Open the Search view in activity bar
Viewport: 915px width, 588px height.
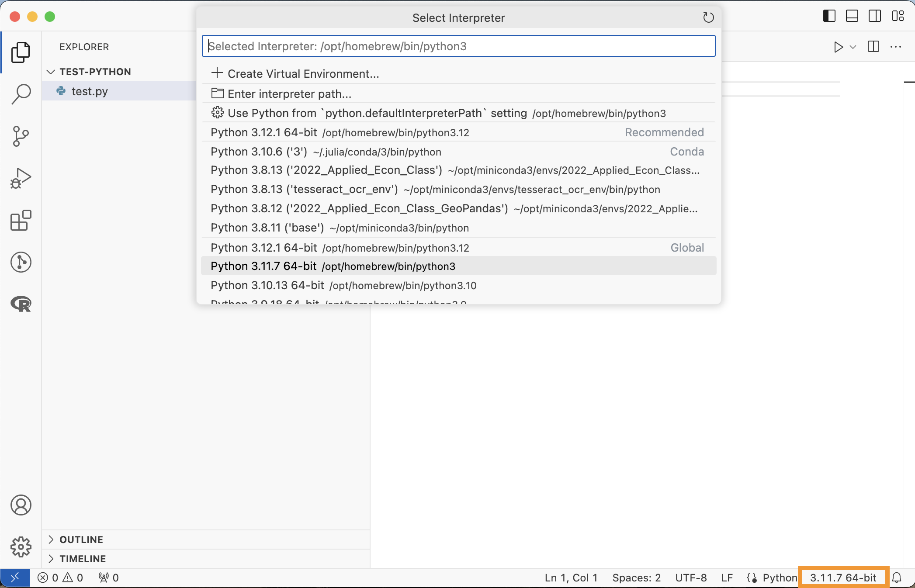click(x=21, y=94)
